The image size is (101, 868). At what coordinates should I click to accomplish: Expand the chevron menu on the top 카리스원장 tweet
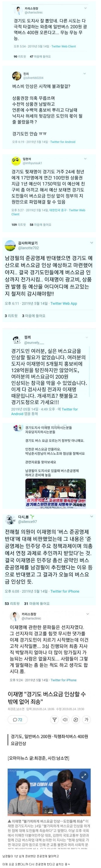[86, 8]
